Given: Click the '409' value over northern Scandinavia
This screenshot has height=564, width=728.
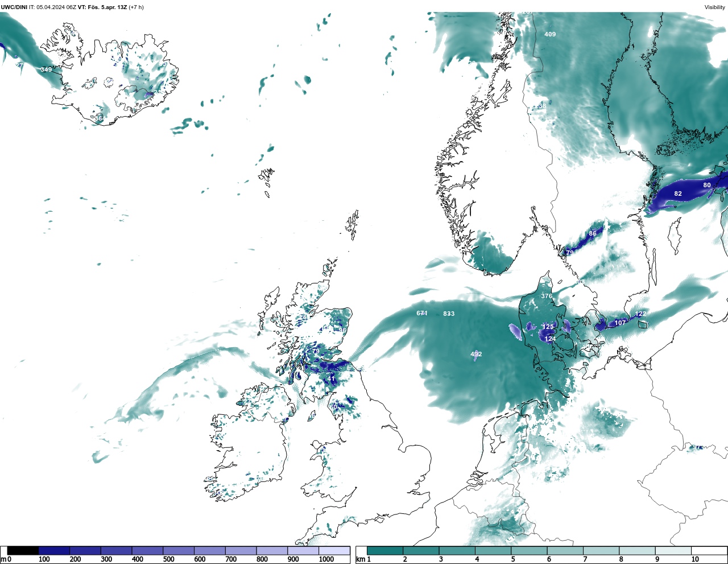Looking at the screenshot, I should (x=550, y=34).
